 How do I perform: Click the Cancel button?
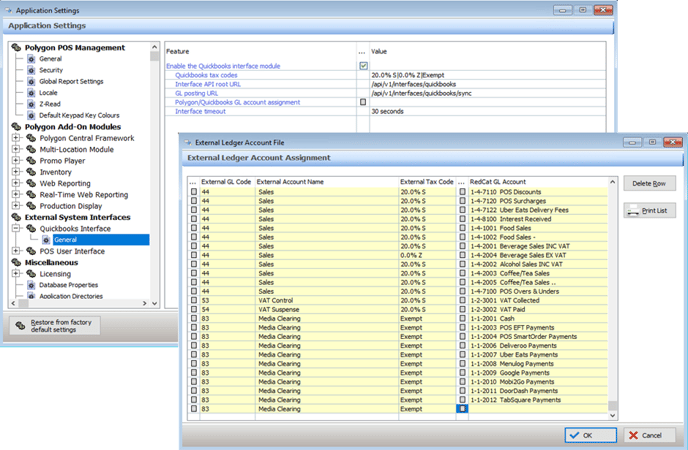click(649, 435)
